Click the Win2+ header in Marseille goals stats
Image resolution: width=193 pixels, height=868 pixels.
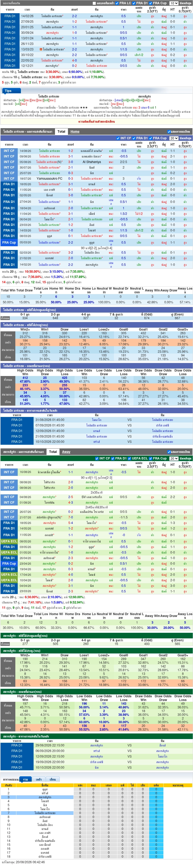[25, 329]
